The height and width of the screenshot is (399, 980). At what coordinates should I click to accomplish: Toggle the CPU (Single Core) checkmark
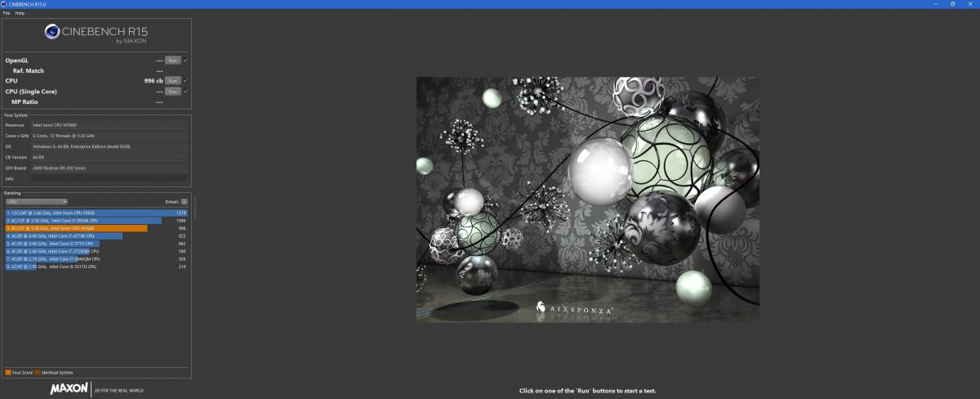click(x=186, y=92)
